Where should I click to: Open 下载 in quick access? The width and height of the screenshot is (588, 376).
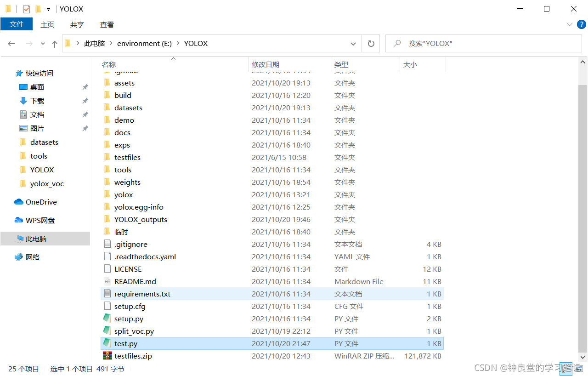coord(32,101)
